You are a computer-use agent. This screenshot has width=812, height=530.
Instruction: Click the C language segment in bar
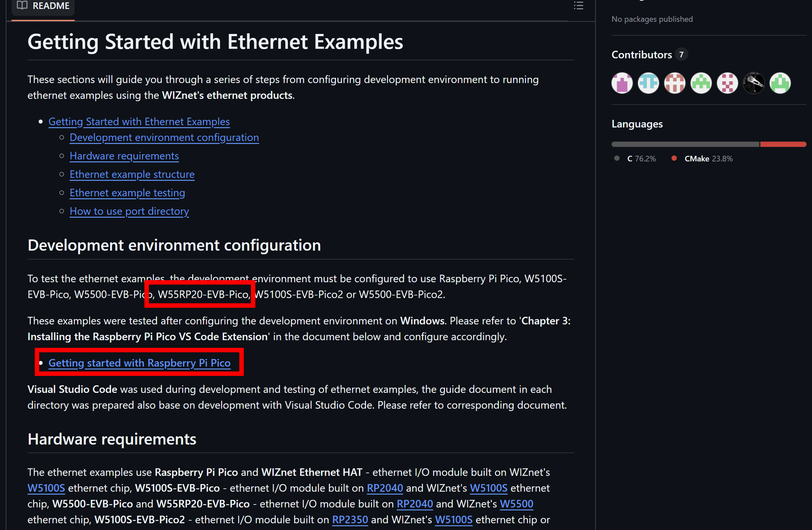(x=685, y=144)
